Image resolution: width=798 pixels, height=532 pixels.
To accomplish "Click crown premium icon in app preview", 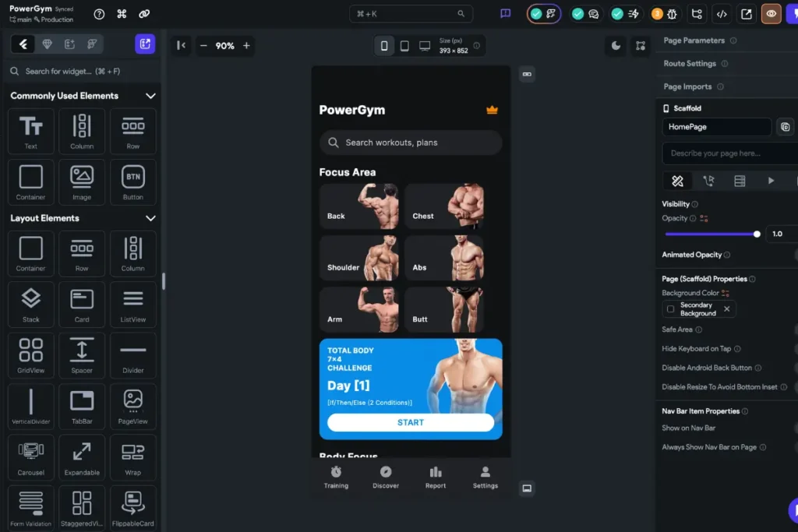I will pyautogui.click(x=492, y=110).
